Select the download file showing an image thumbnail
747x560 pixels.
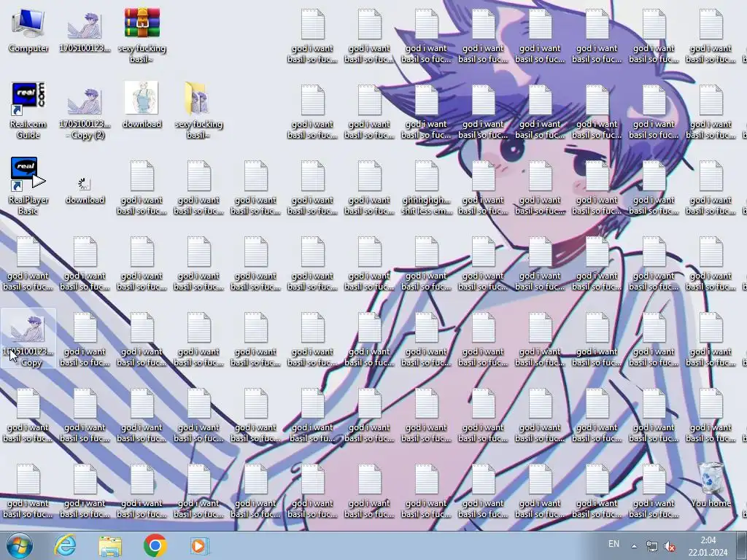142,105
